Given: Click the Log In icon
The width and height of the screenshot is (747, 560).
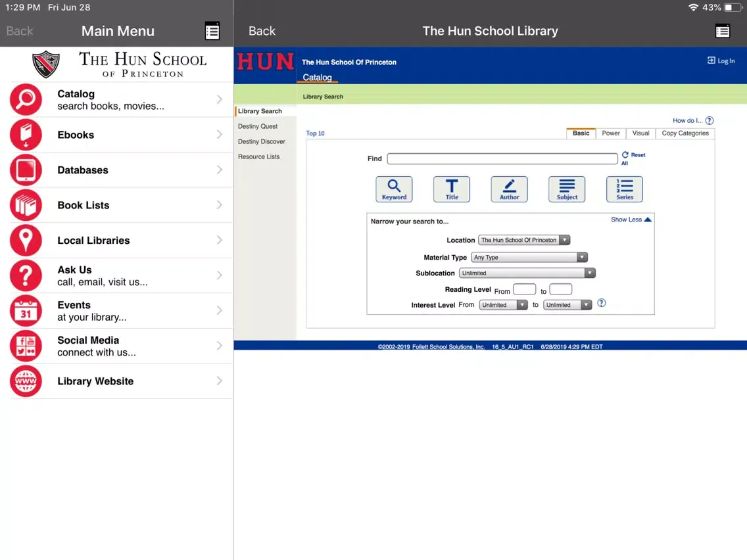Looking at the screenshot, I should tap(711, 60).
